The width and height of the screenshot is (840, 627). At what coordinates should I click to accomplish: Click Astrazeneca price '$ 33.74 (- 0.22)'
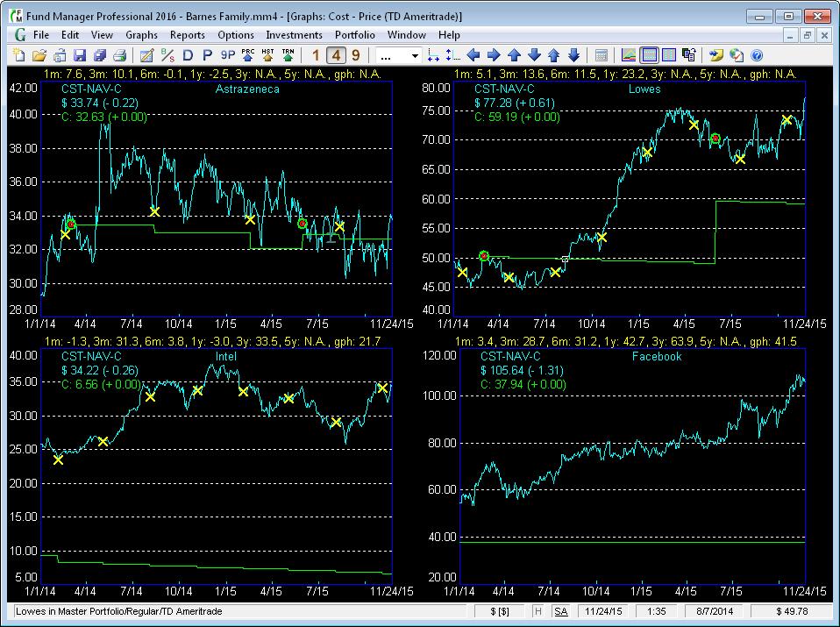tap(100, 103)
